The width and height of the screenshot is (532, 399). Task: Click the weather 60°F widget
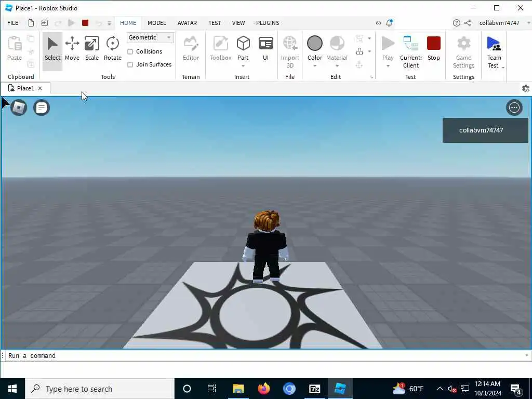(x=408, y=389)
